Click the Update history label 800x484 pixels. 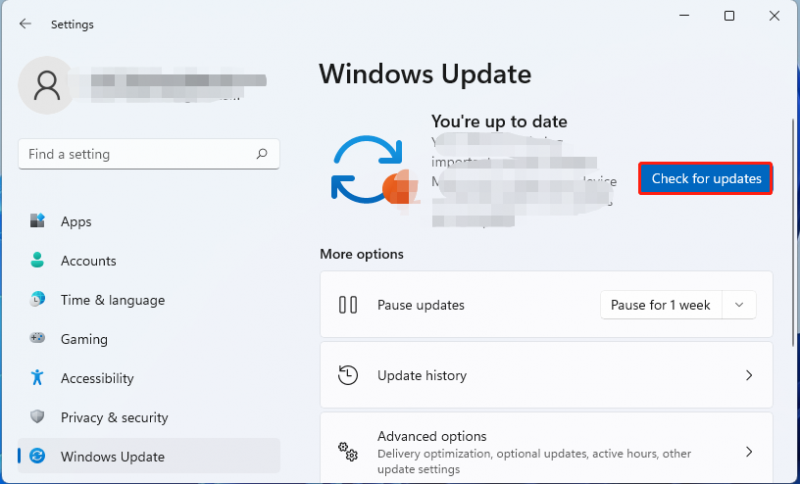point(422,375)
